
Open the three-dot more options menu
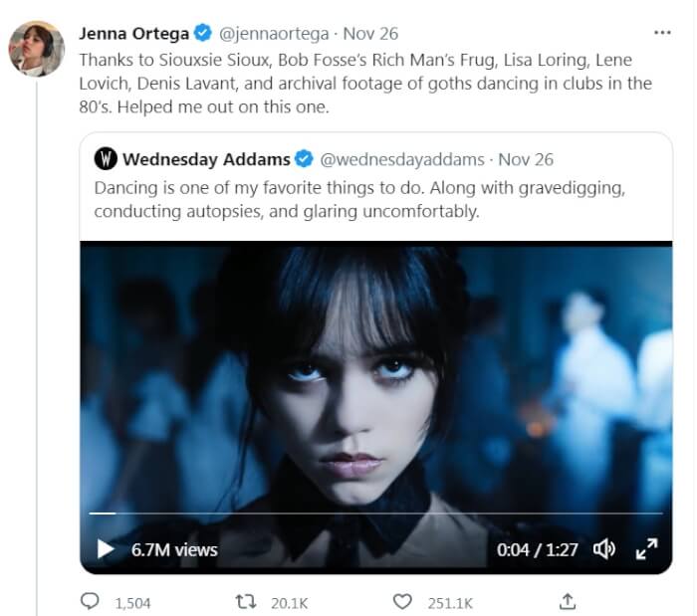point(662,32)
